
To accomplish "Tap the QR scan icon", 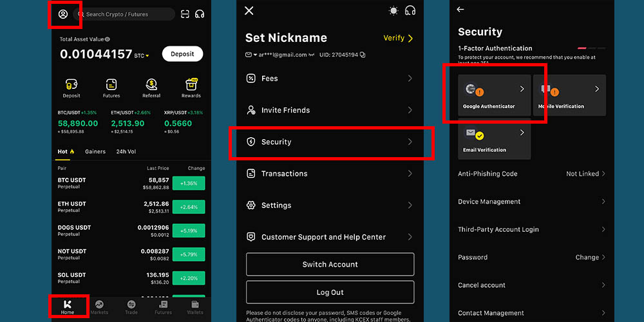I will tap(185, 14).
